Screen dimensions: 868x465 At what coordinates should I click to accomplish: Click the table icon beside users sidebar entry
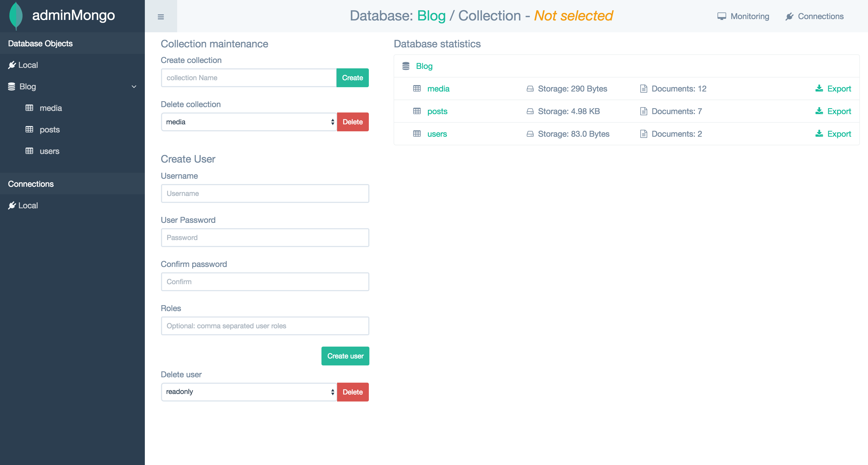coord(30,151)
